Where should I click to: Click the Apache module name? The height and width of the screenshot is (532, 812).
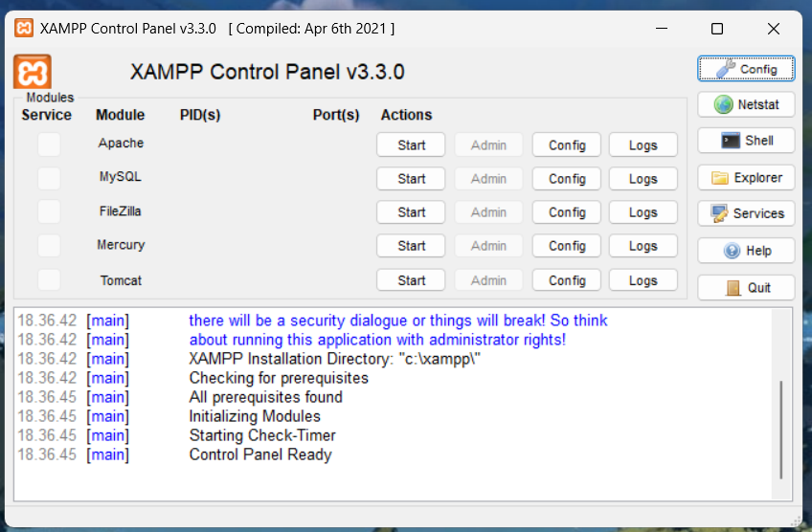[x=121, y=143]
